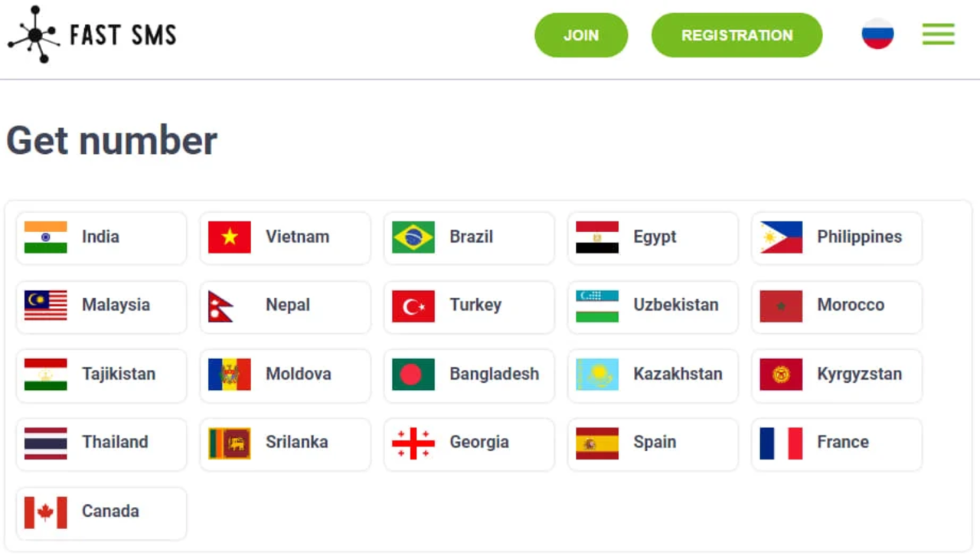Choose Kazakhstan from country list
The width and height of the screenshot is (980, 556).
click(x=653, y=374)
